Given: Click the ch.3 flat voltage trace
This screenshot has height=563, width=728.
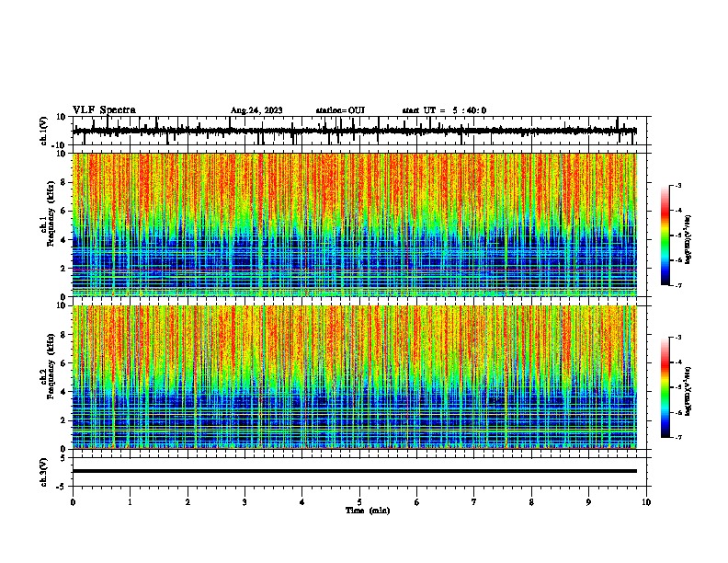Looking at the screenshot, I should [355, 471].
